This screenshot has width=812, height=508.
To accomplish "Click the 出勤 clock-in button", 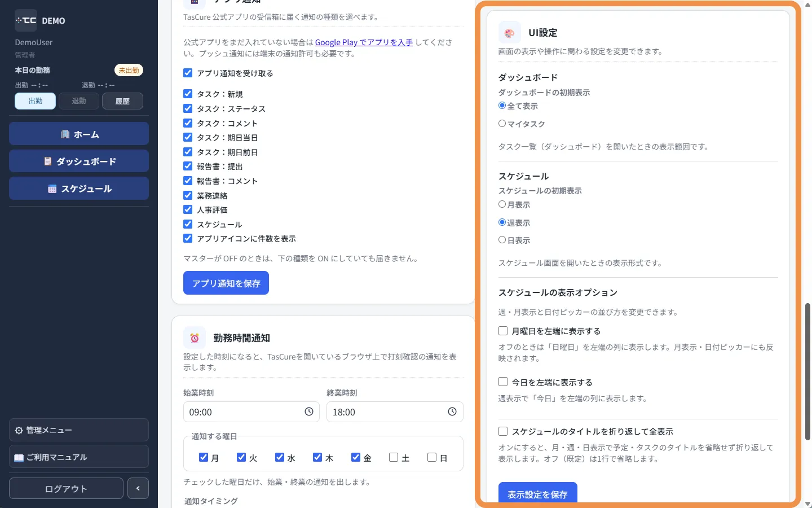I will coord(36,101).
